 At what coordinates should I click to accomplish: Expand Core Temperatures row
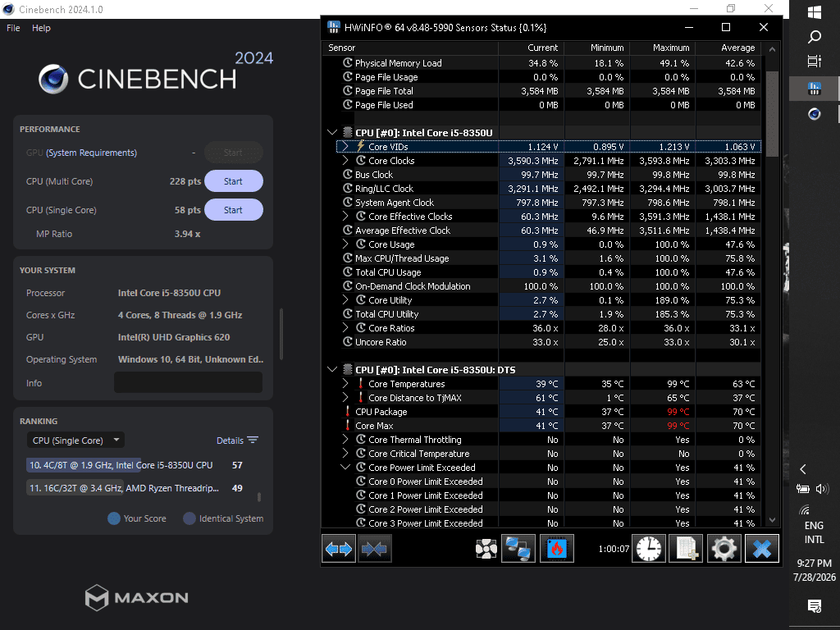(x=345, y=384)
